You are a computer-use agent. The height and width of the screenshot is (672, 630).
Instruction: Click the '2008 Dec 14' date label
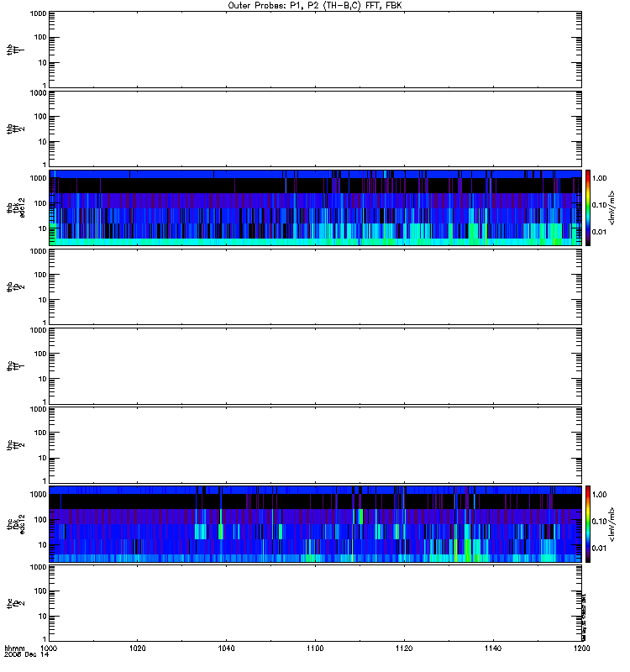pos(27,655)
